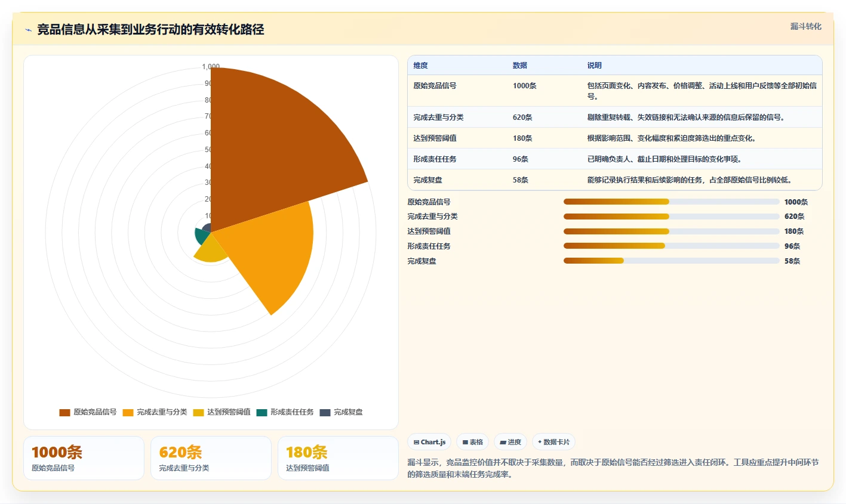Screen dimensions: 846x504
Task: Click the chart title 竞品信息从采集到业务行动的有效转化路径
Action: pyautogui.click(x=150, y=30)
